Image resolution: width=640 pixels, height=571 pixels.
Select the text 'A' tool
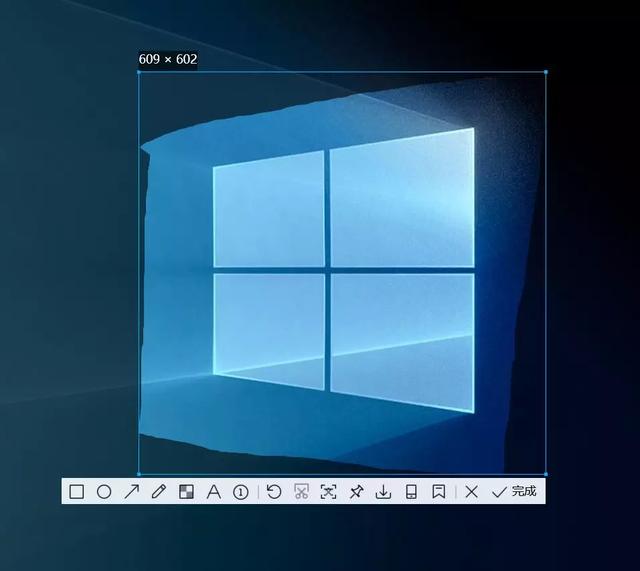click(213, 492)
